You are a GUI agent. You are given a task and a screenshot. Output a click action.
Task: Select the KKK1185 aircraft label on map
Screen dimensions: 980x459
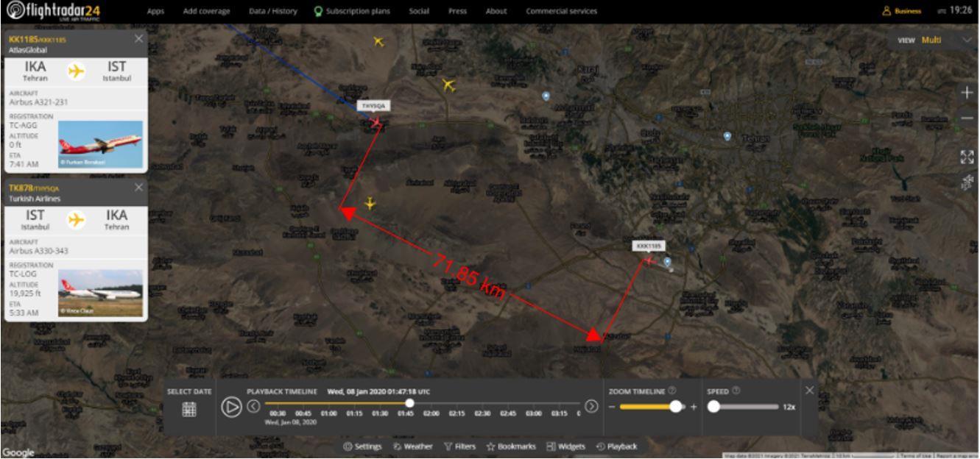(649, 246)
